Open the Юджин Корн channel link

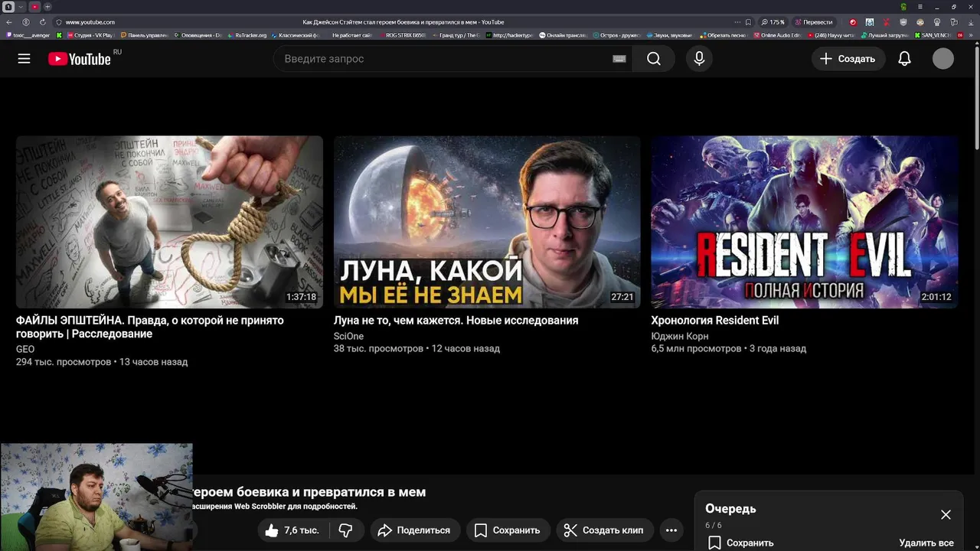pos(680,336)
